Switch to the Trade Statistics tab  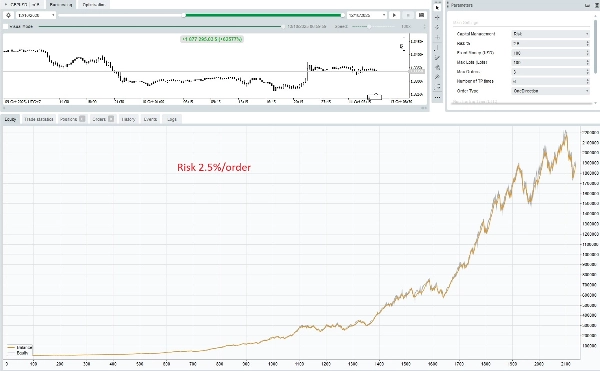(39, 119)
